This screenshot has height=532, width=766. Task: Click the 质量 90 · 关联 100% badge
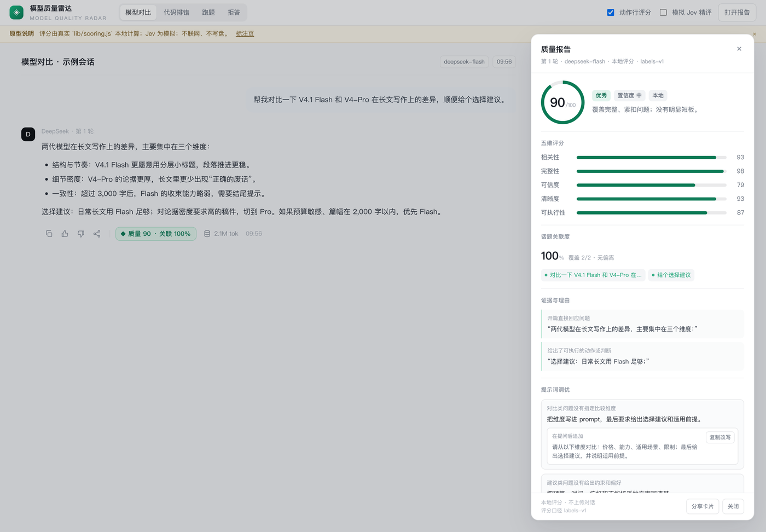pos(156,234)
